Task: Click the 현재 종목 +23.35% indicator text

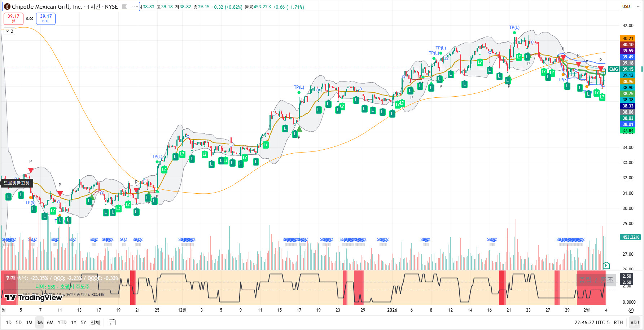Action: tap(62, 278)
